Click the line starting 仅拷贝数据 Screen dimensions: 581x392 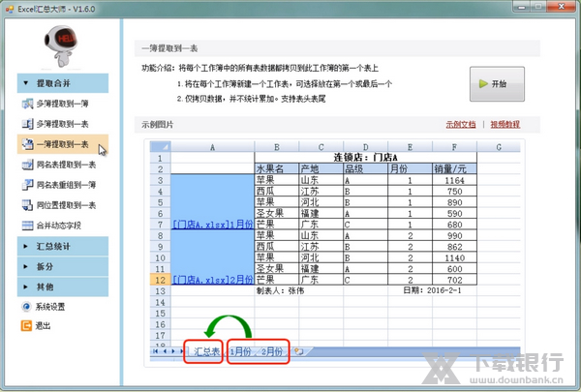251,99
